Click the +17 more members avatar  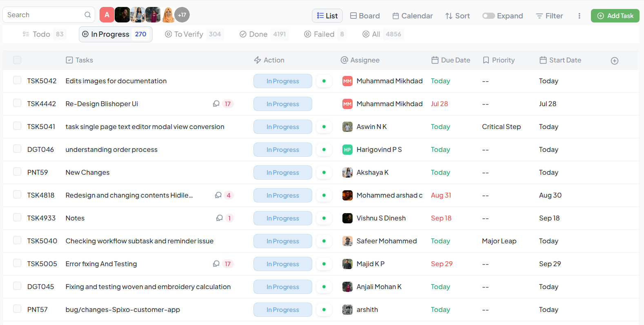[182, 15]
